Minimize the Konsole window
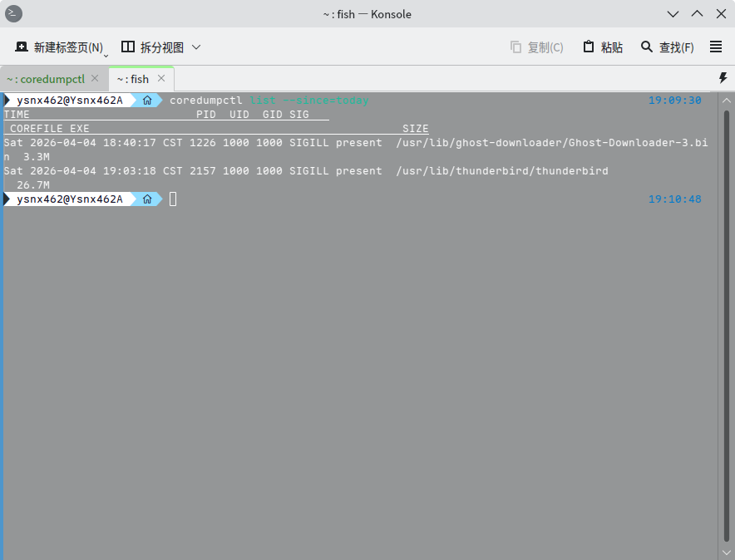Viewport: 735px width, 560px height. tap(673, 14)
